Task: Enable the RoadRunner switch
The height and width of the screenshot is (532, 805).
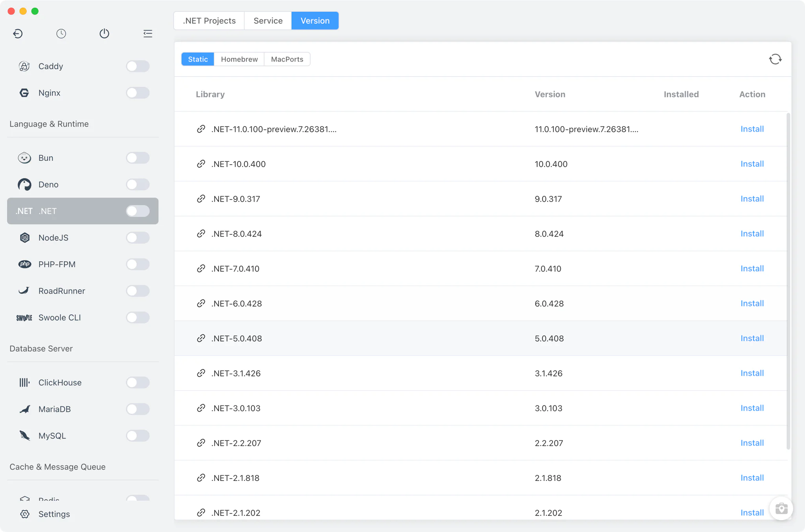Action: pyautogui.click(x=138, y=291)
